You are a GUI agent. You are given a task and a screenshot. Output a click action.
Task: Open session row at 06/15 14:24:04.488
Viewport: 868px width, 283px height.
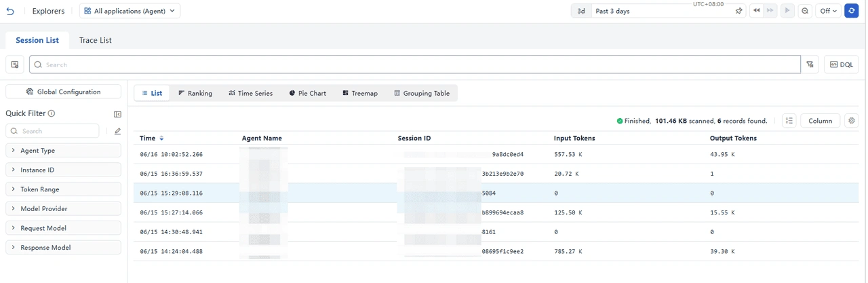(496, 251)
